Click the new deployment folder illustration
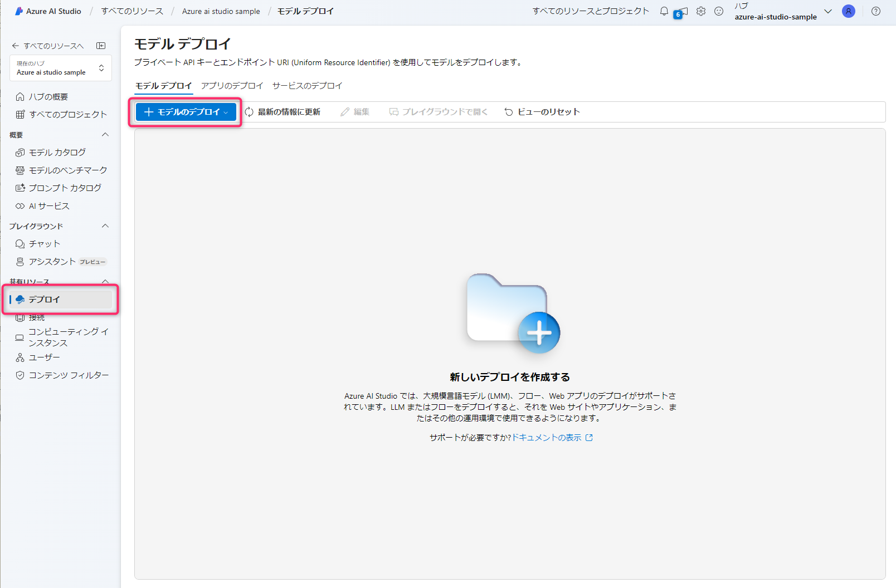Screen dimensions: 896x588 point(513,313)
